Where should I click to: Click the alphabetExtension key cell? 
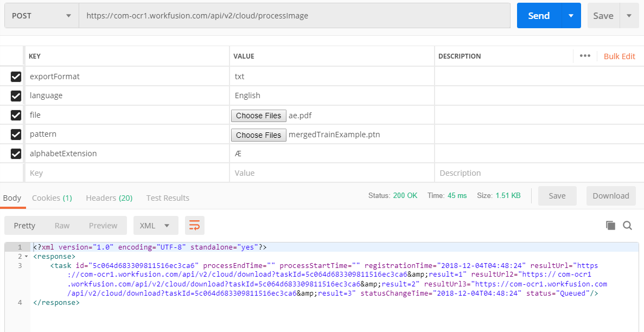(x=127, y=154)
